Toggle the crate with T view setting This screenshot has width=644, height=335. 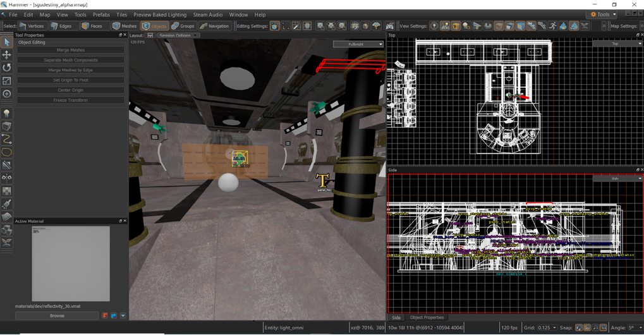[x=456, y=26]
